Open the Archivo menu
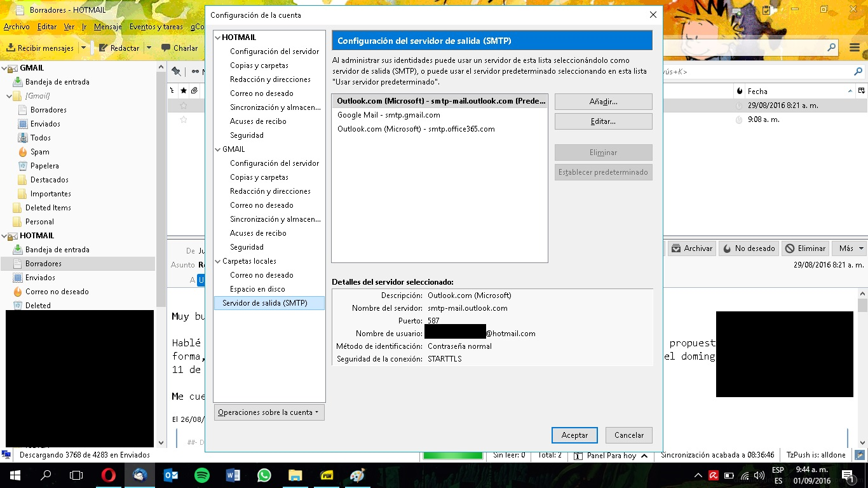The width and height of the screenshot is (868, 488). 17,27
